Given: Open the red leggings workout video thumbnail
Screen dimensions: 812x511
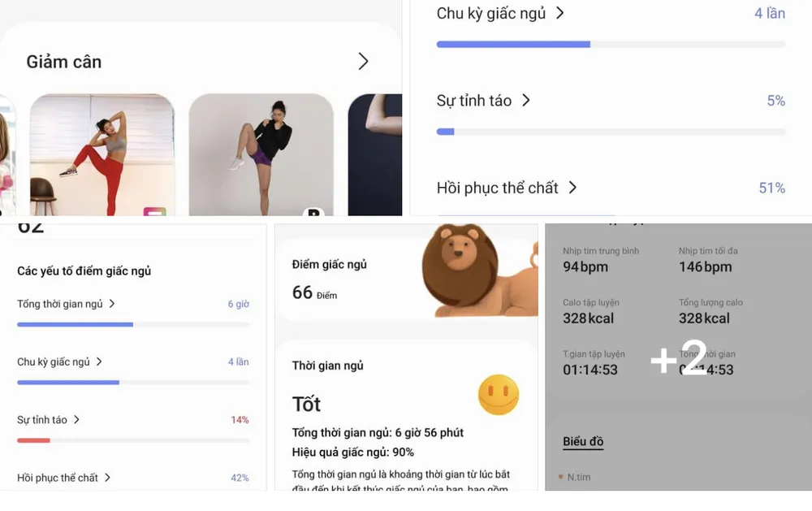Looking at the screenshot, I should click(x=102, y=154).
